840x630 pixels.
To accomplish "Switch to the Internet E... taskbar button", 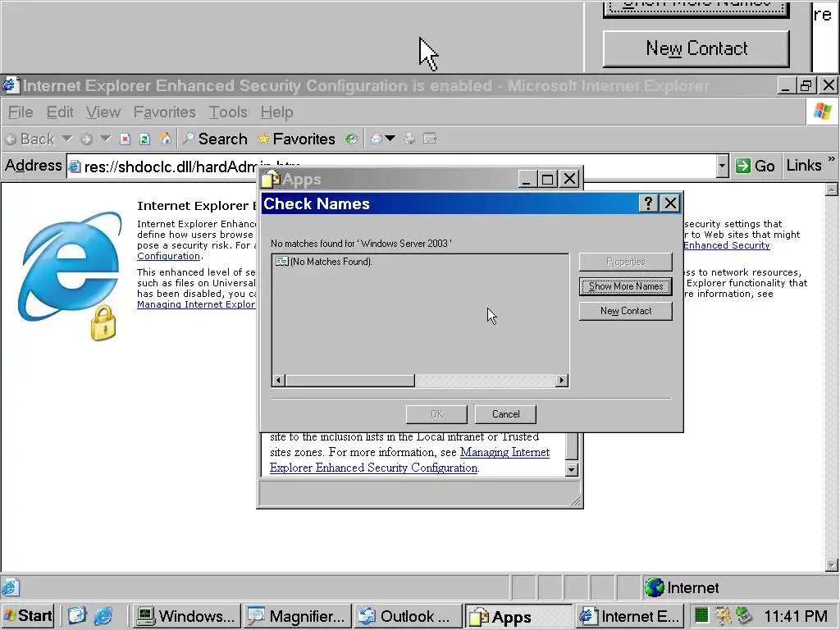I will tap(630, 617).
